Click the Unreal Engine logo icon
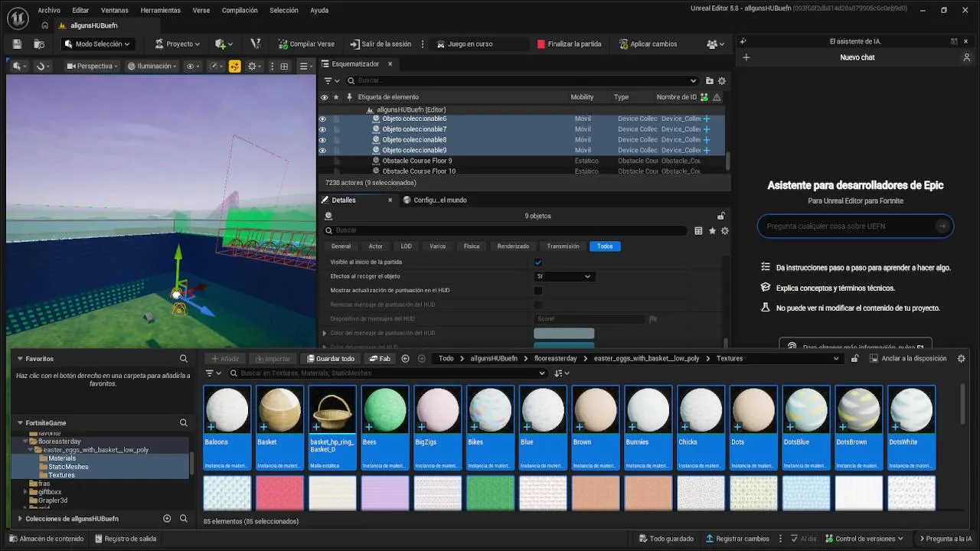The width and height of the screenshot is (980, 551). [17, 17]
